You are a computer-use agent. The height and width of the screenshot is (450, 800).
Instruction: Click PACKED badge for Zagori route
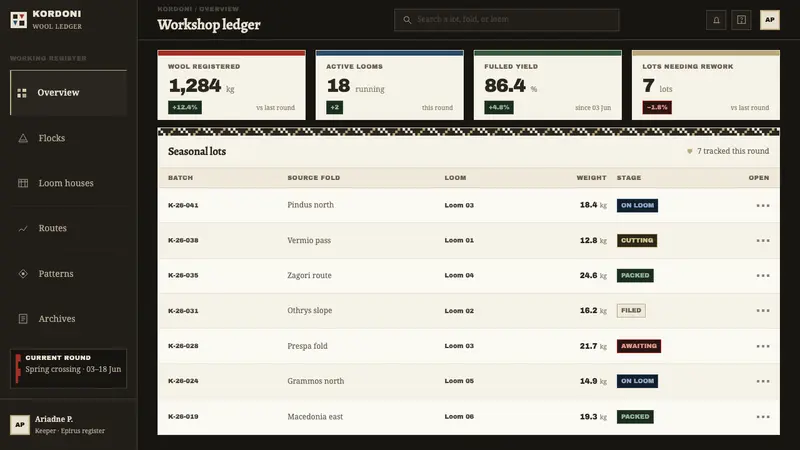pos(635,276)
